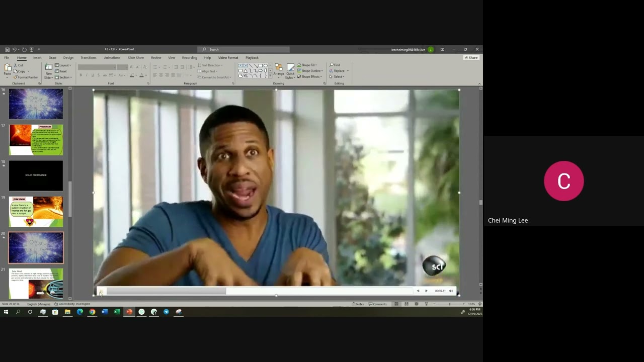
Task: Step video backward with the rewind button
Action: point(418,291)
